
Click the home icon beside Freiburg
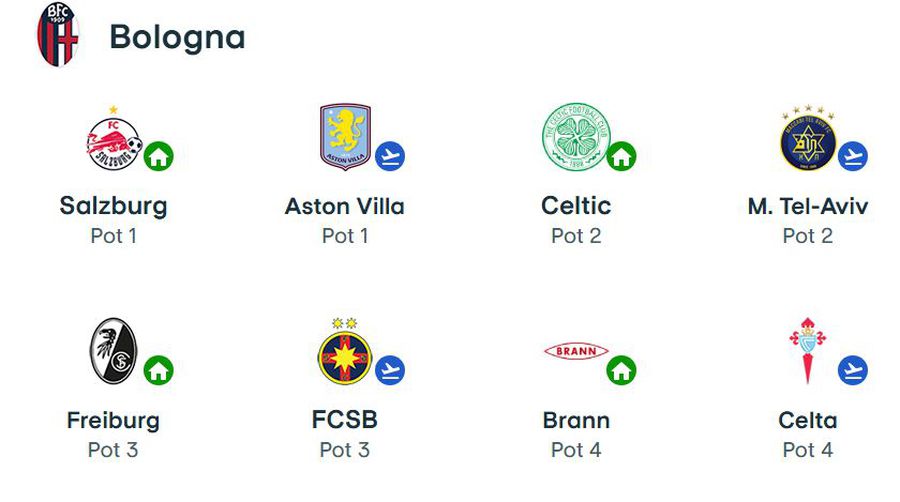(158, 370)
